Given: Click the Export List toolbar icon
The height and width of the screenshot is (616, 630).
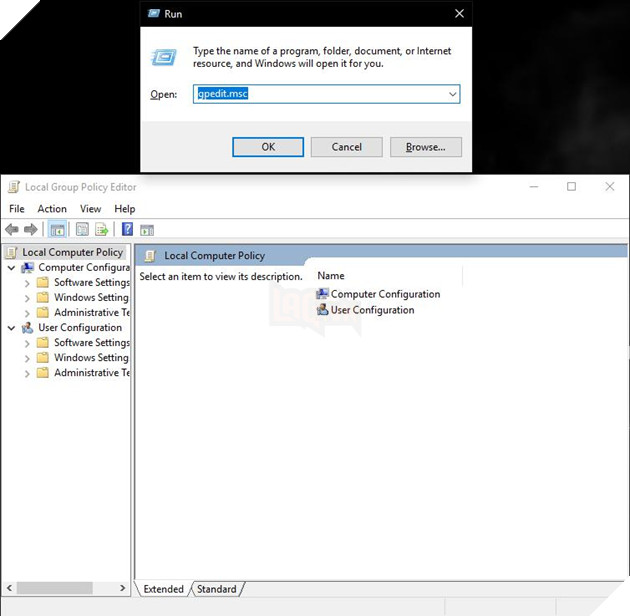Looking at the screenshot, I should [x=102, y=229].
